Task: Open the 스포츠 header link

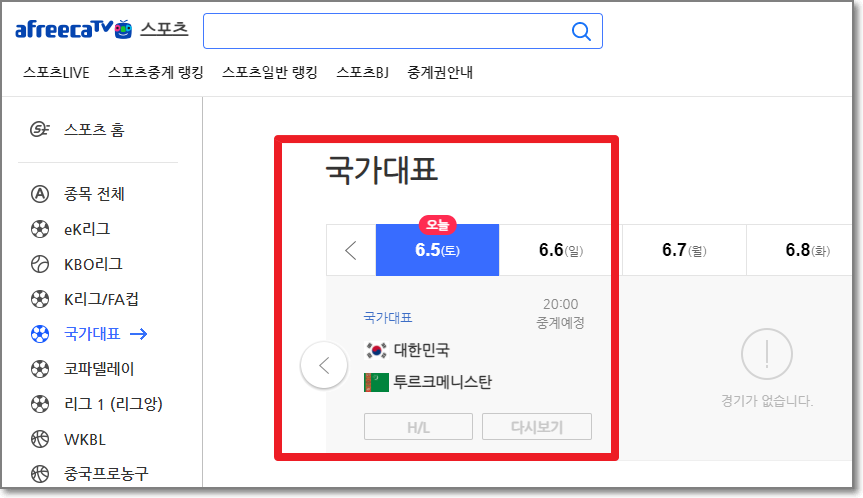Action: click(x=164, y=29)
